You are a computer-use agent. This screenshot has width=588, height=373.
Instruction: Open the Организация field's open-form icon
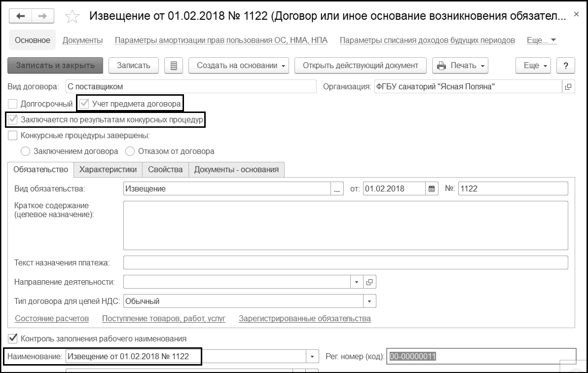tap(568, 87)
